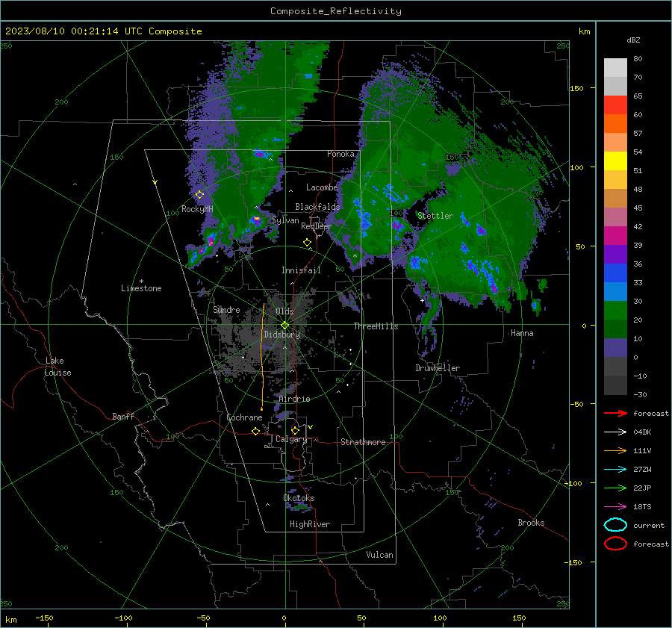This screenshot has height=628, width=672.
Task: Click the 'Cochrane' city label
Action: 244,417
